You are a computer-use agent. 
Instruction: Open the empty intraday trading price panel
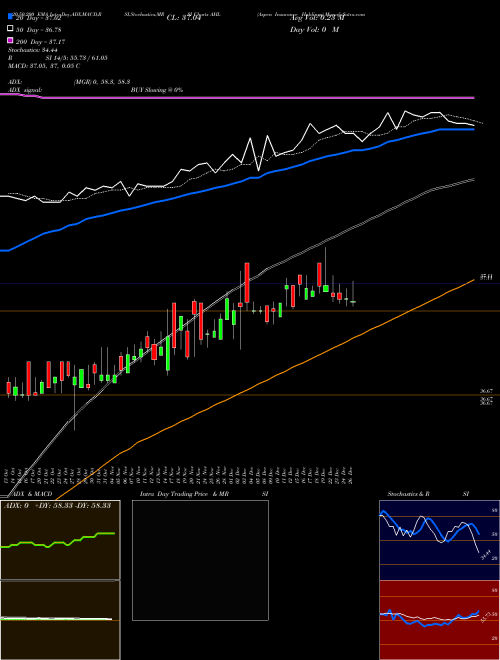click(x=200, y=560)
